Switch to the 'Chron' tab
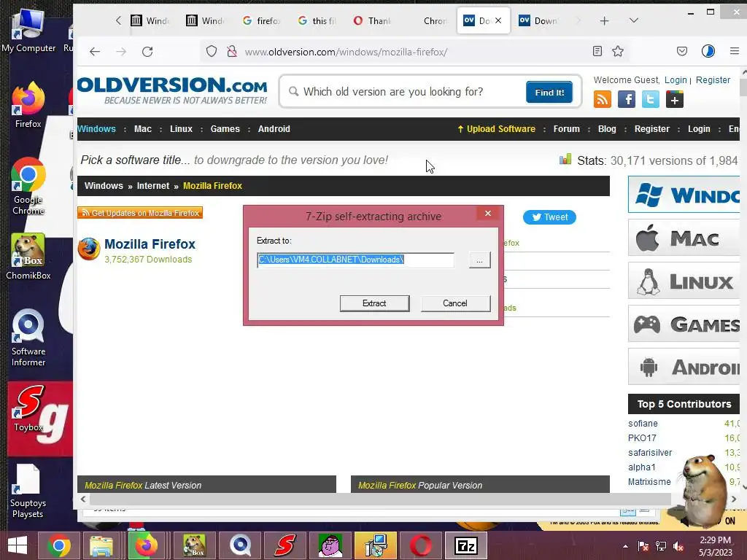Viewport: 747px width, 560px height. click(428, 21)
